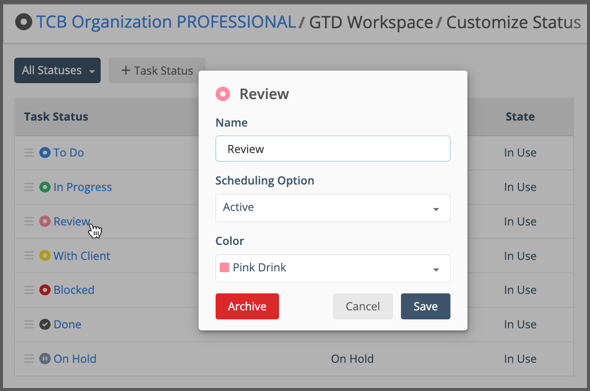Grab the drag handle of the On Hold row

click(29, 359)
